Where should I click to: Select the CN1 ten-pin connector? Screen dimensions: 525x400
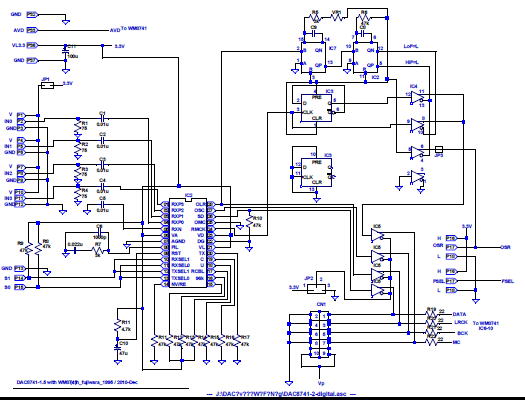319,335
